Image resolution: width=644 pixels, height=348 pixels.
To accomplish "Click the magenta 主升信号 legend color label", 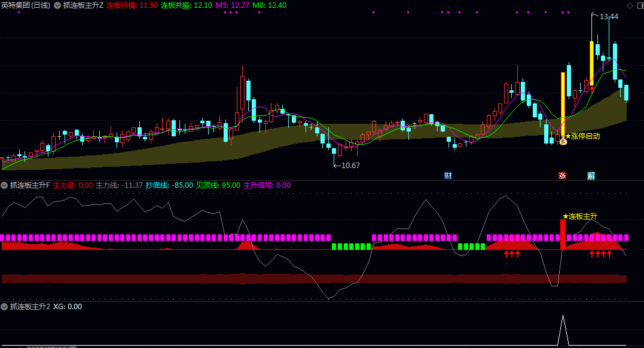I will (x=267, y=185).
